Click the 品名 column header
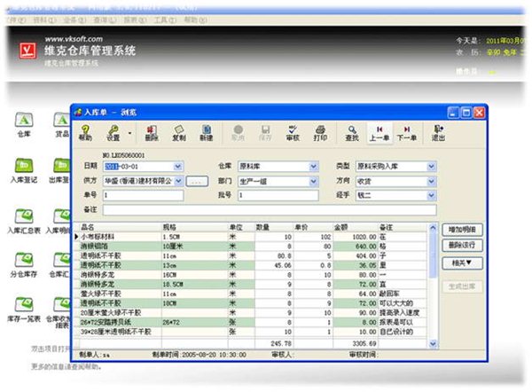 (x=121, y=227)
